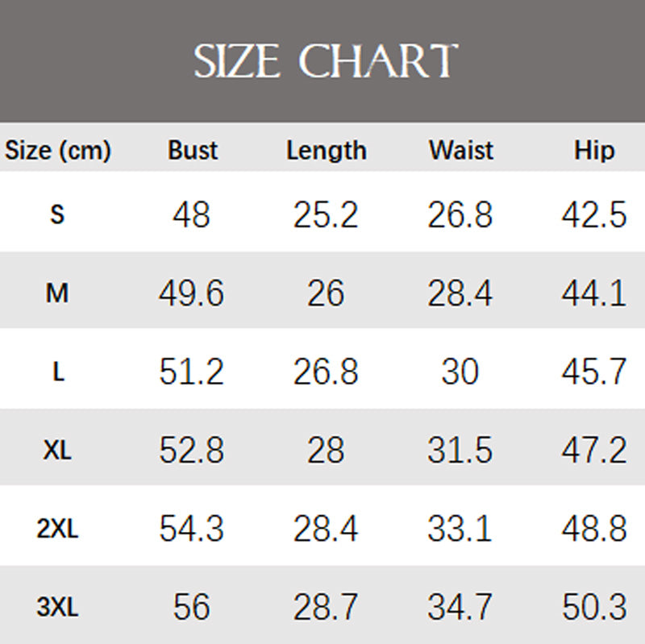This screenshot has height=644, width=645.
Task: Click the Bust column header
Action: [193, 150]
